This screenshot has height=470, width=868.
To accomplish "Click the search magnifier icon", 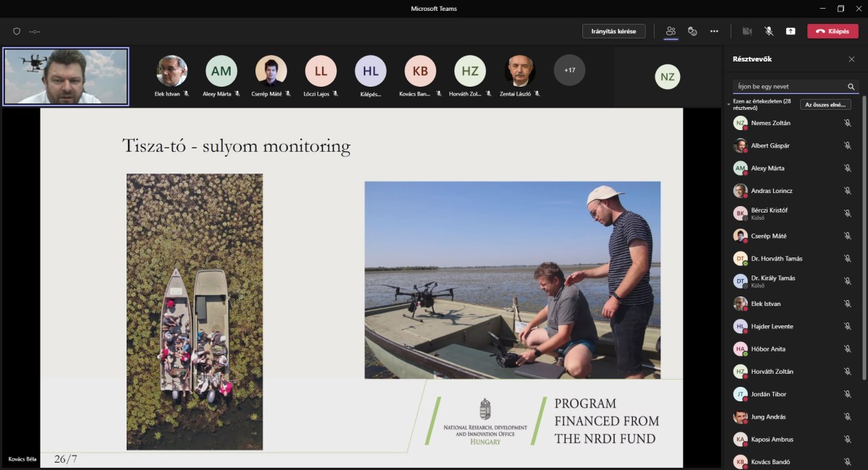I will 851,86.
